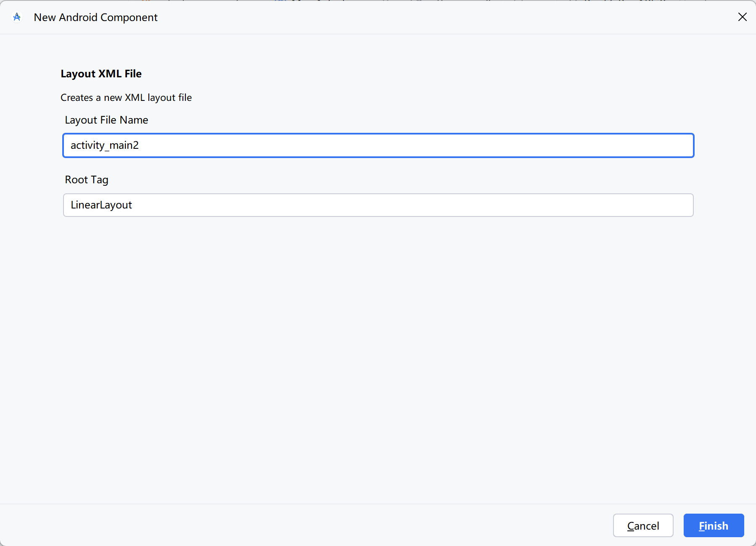Viewport: 756px width, 546px height.
Task: Click the LinearLayout text in Root Tag
Action: click(101, 205)
